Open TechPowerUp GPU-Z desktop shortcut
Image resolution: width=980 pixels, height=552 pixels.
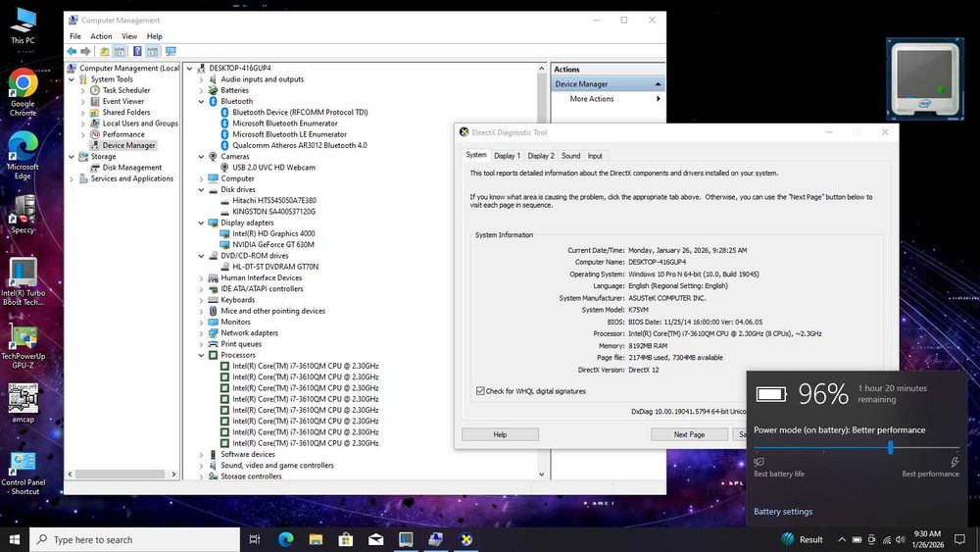coord(24,346)
